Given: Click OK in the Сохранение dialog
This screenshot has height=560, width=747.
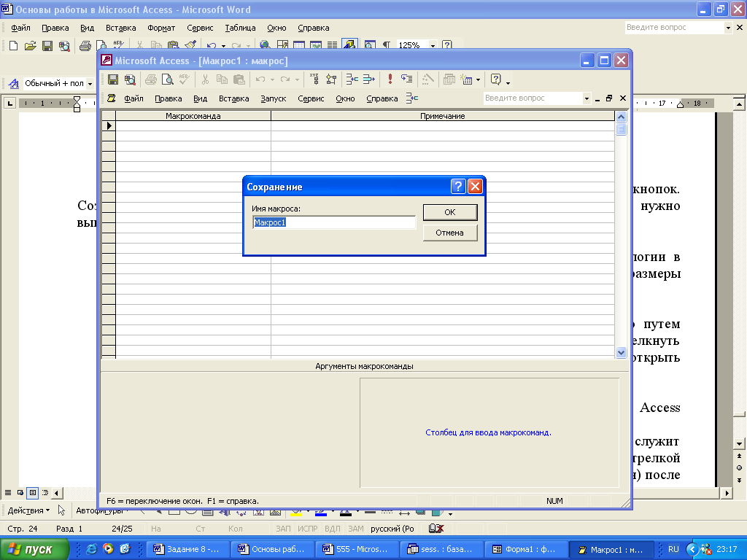Looking at the screenshot, I should (x=449, y=212).
